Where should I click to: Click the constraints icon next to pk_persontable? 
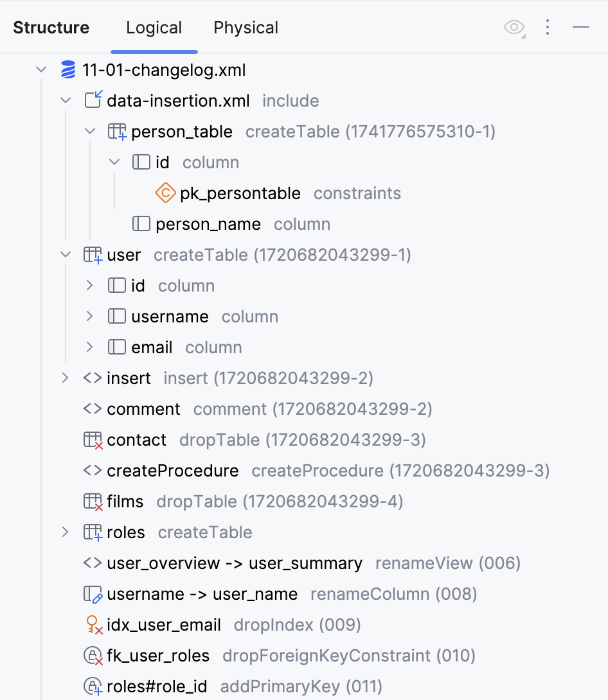coord(165,193)
